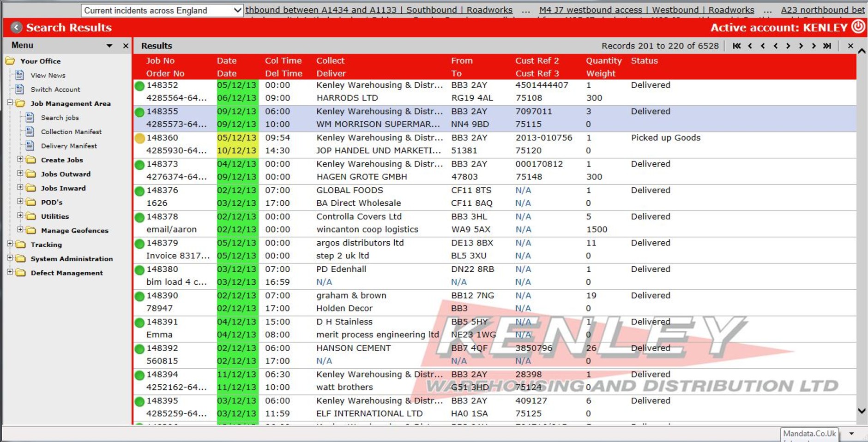
Task: Click the Quantity column header
Action: click(x=604, y=60)
